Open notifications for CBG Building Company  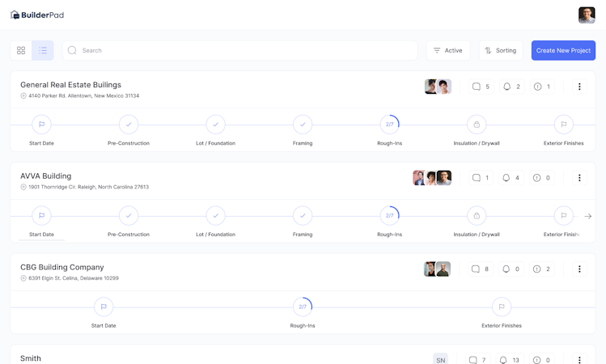point(511,269)
